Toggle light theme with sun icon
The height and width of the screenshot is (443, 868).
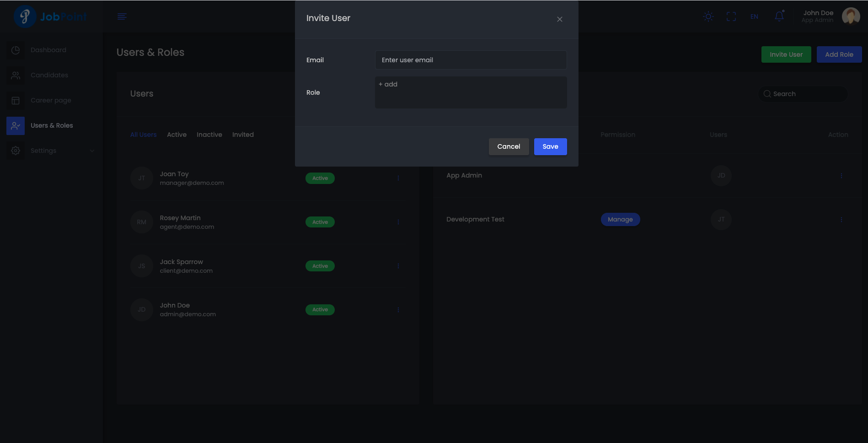708,16
